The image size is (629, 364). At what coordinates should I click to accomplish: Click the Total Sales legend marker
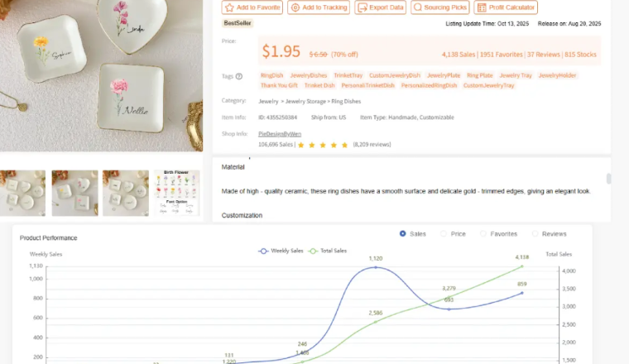point(313,251)
